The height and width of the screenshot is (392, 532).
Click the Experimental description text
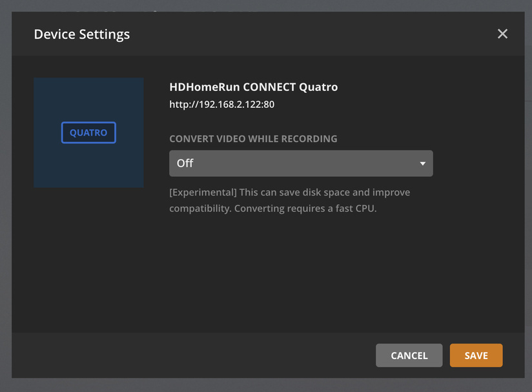click(x=290, y=200)
